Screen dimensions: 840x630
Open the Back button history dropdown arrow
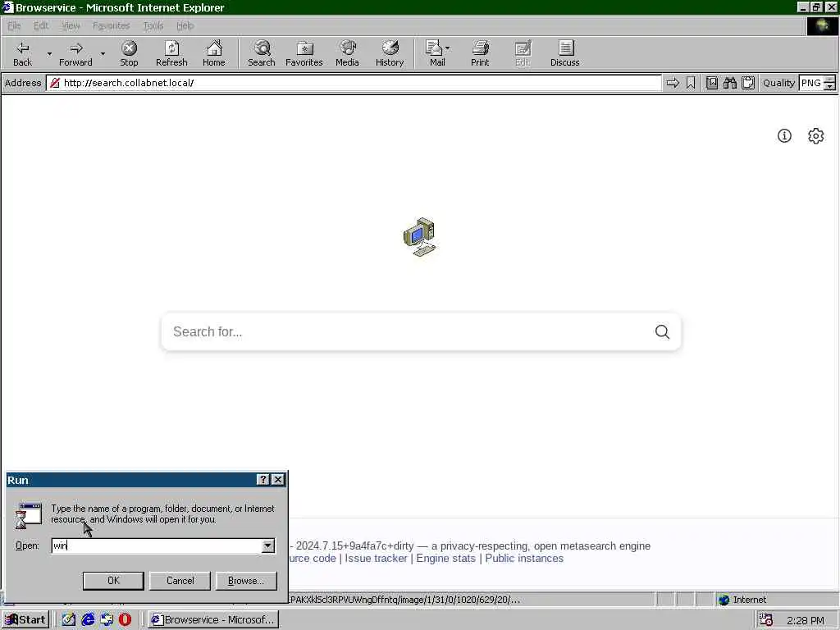click(x=49, y=53)
